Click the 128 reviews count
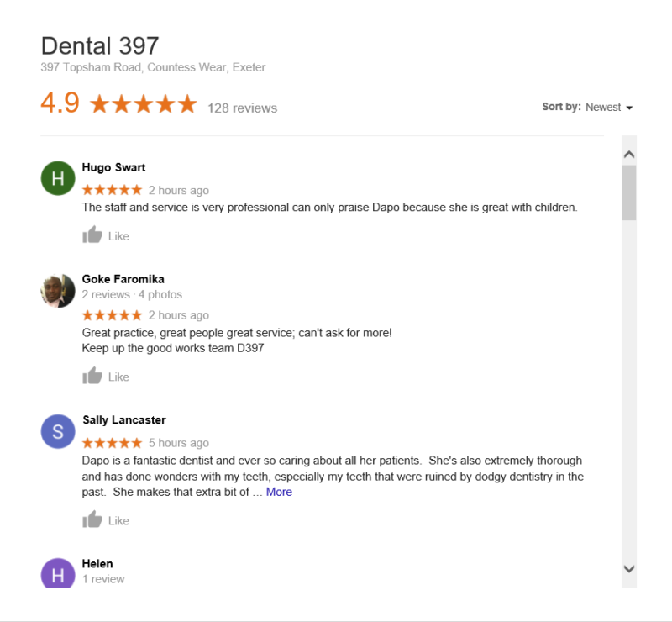Screen dimensions: 672x622 click(x=243, y=108)
